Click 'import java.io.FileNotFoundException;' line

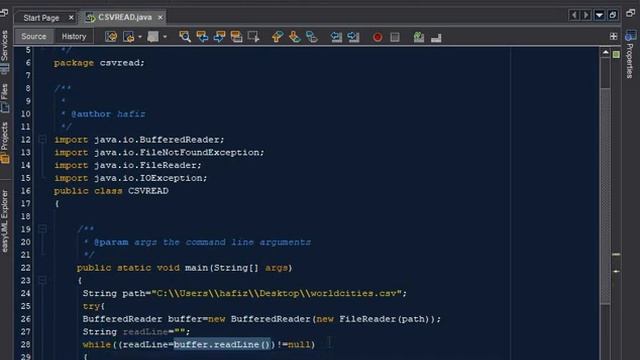tap(159, 152)
